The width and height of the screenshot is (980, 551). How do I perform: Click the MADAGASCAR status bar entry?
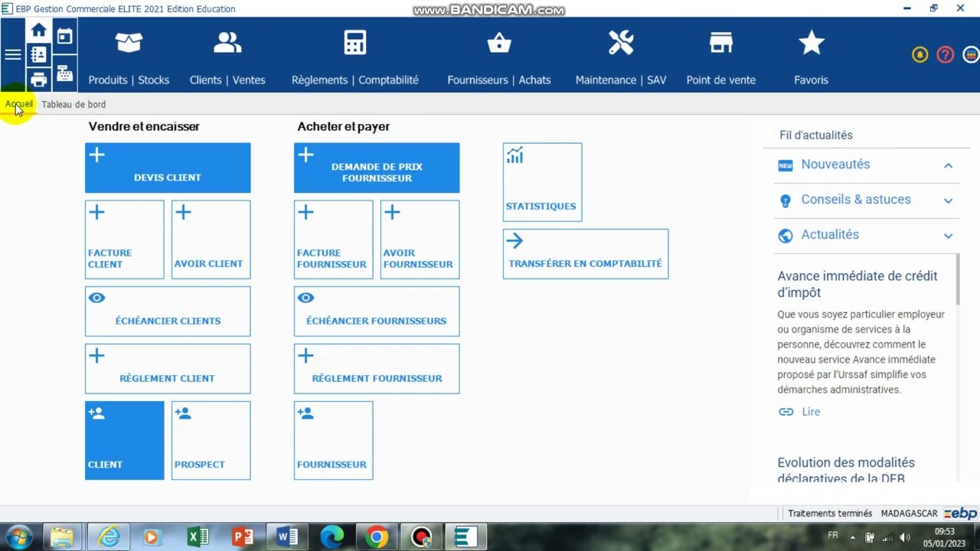pyautogui.click(x=909, y=514)
